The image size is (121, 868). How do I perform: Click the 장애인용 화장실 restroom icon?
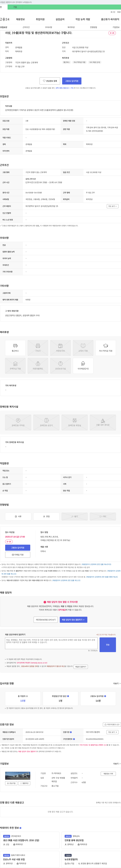click(x=75, y=423)
